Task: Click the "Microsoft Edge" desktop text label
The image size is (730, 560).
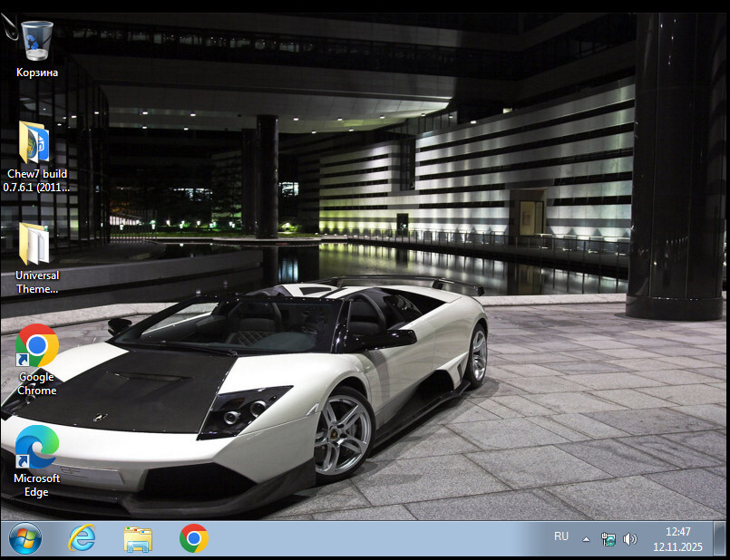Action: pyautogui.click(x=37, y=485)
